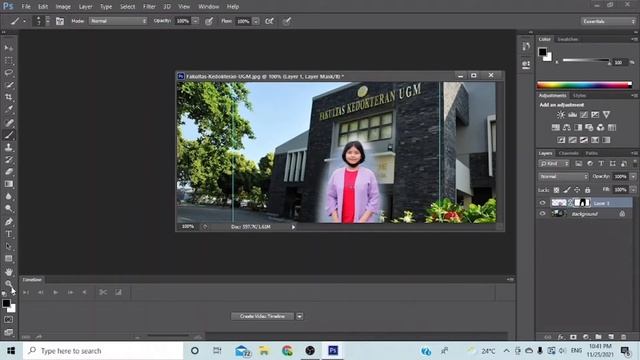Viewport: 640px width, 360px height.
Task: Toggle lock all for the layer
Action: coord(587,190)
